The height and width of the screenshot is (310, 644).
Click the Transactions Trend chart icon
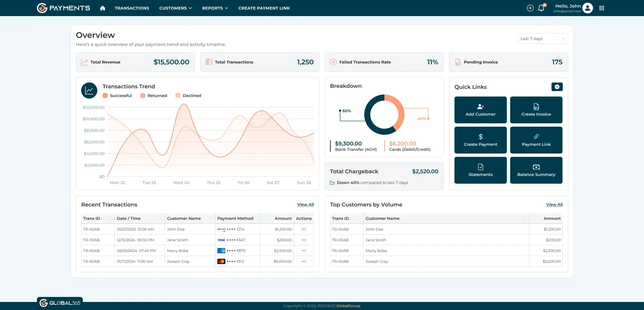(89, 90)
